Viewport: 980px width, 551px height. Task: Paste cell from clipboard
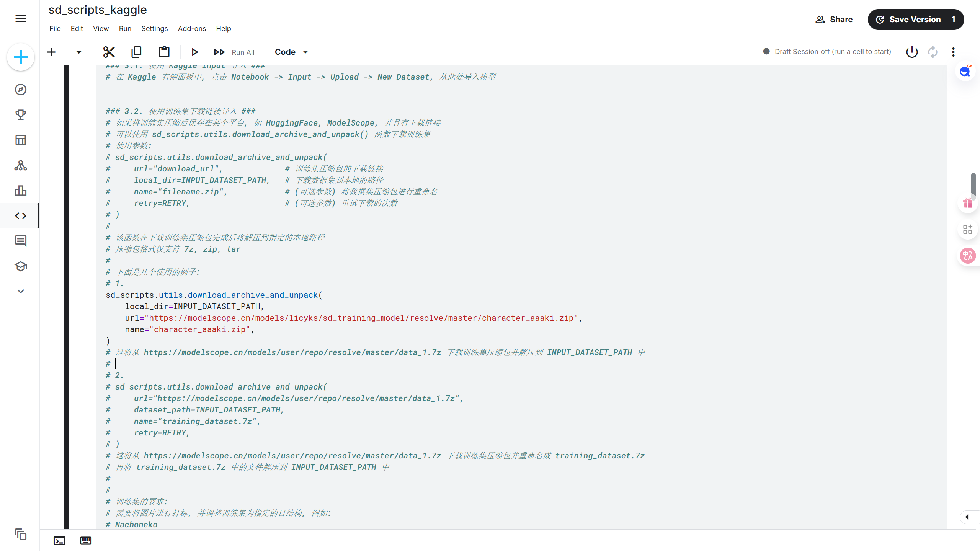pos(164,52)
